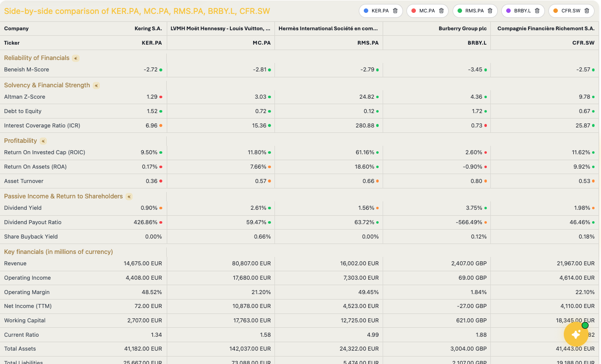The height and width of the screenshot is (364, 601).
Task: Click LVMH Total Assets value 142,037.00 EUR
Action: [x=250, y=349]
